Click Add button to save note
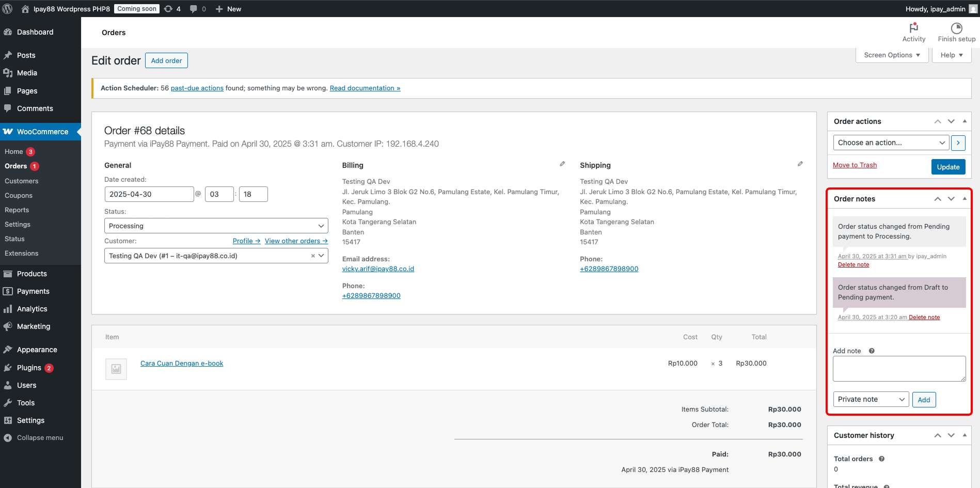Viewport: 980px width, 488px height. coord(924,400)
